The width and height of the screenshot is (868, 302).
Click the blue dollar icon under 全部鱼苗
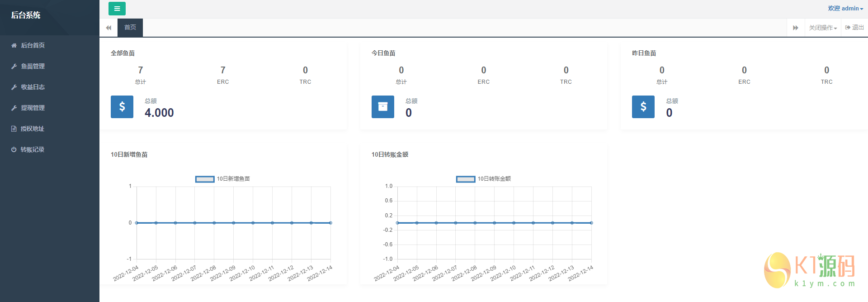122,107
